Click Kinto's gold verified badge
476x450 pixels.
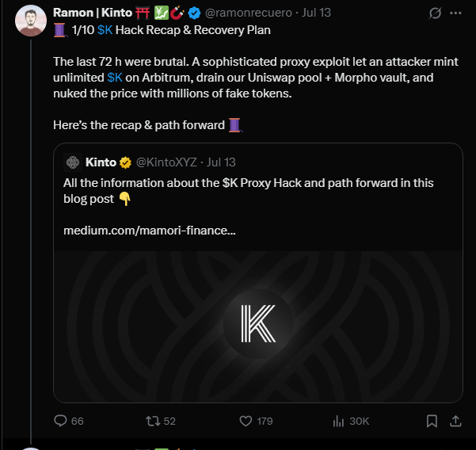(x=125, y=162)
